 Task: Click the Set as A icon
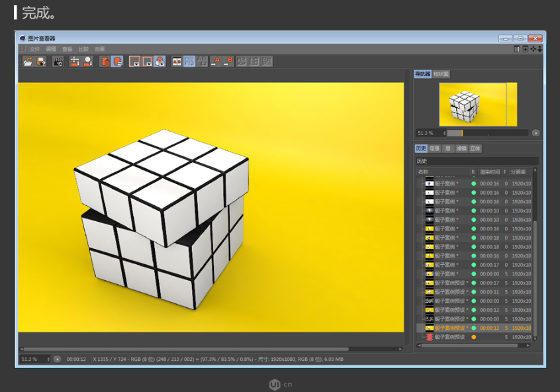click(x=216, y=62)
